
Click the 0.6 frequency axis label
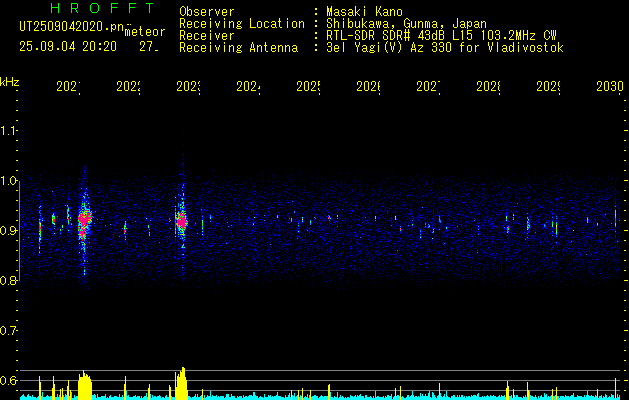tap(9, 380)
